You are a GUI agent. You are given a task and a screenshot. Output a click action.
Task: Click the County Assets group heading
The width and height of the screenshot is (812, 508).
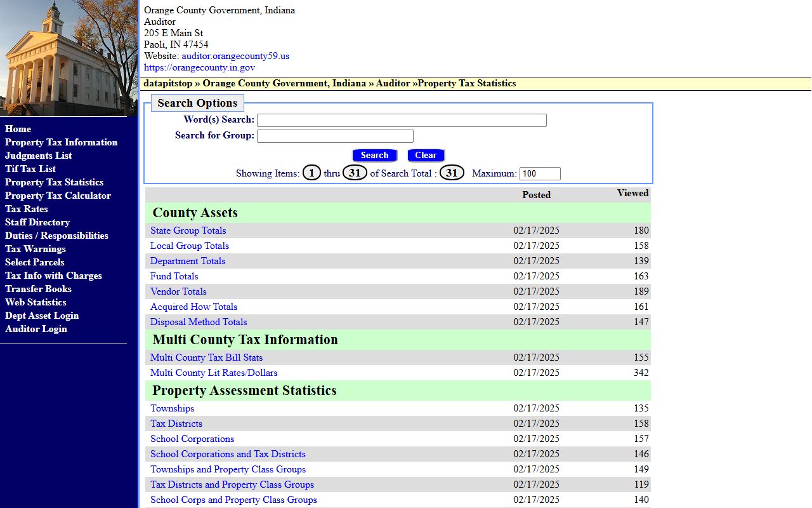point(195,213)
